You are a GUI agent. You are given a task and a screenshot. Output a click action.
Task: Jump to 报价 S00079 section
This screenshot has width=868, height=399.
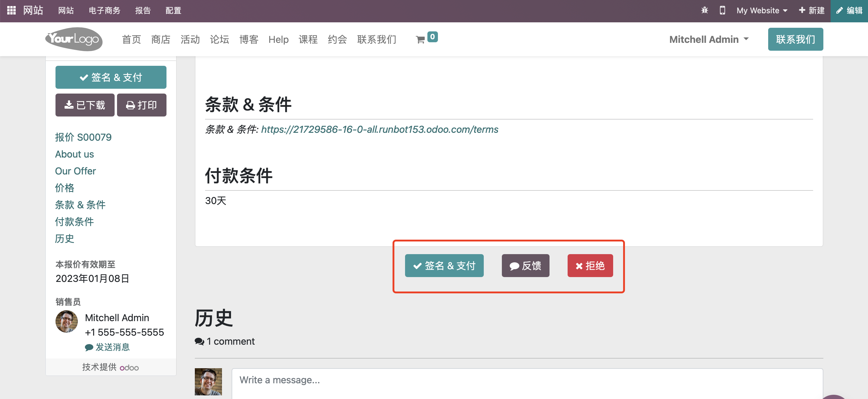83,137
